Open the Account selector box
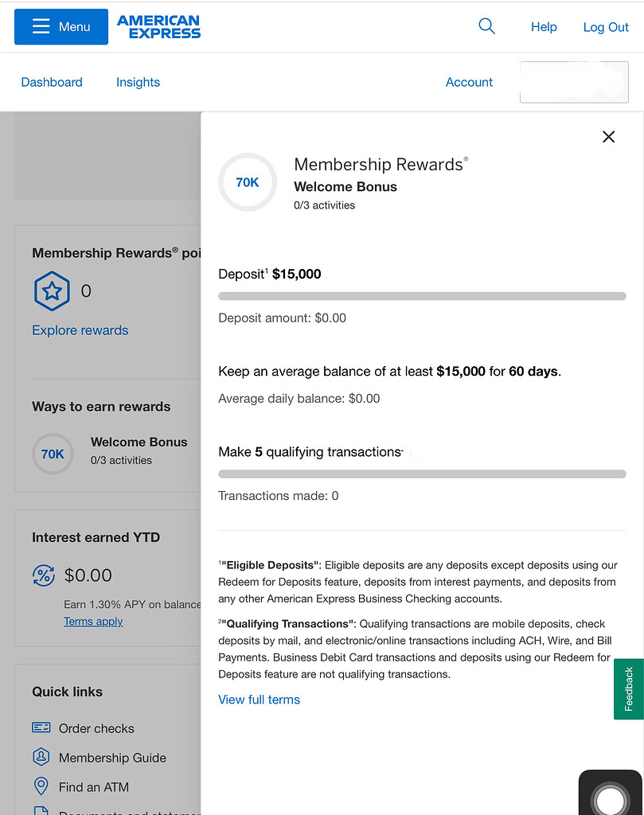The height and width of the screenshot is (815, 644). click(x=573, y=83)
